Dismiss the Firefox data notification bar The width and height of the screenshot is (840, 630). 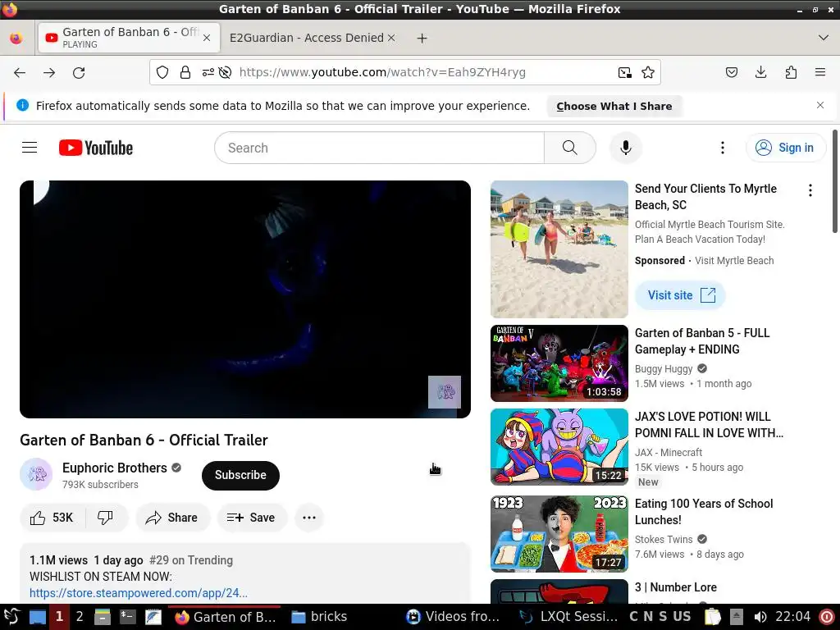(820, 105)
